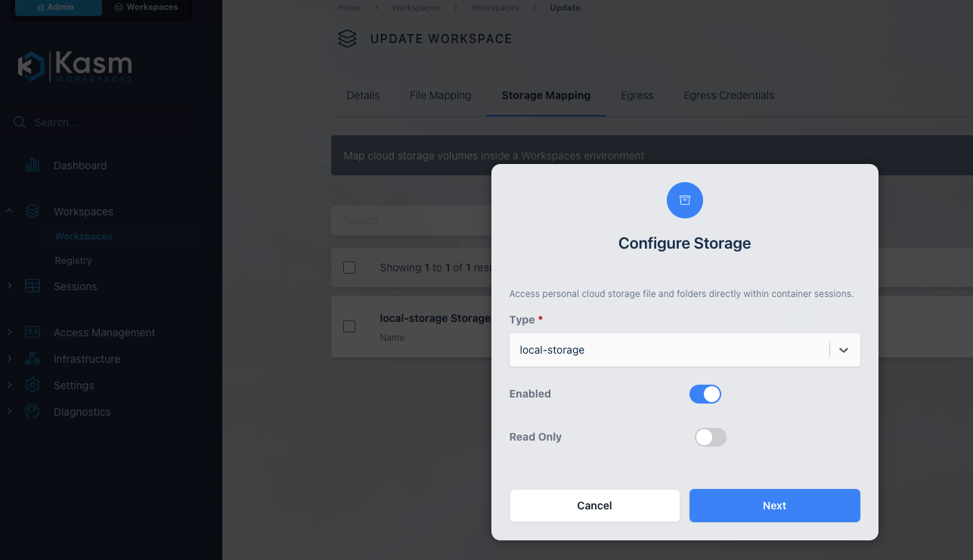Click the sidebar Search field
The image size is (973, 560).
[106, 122]
